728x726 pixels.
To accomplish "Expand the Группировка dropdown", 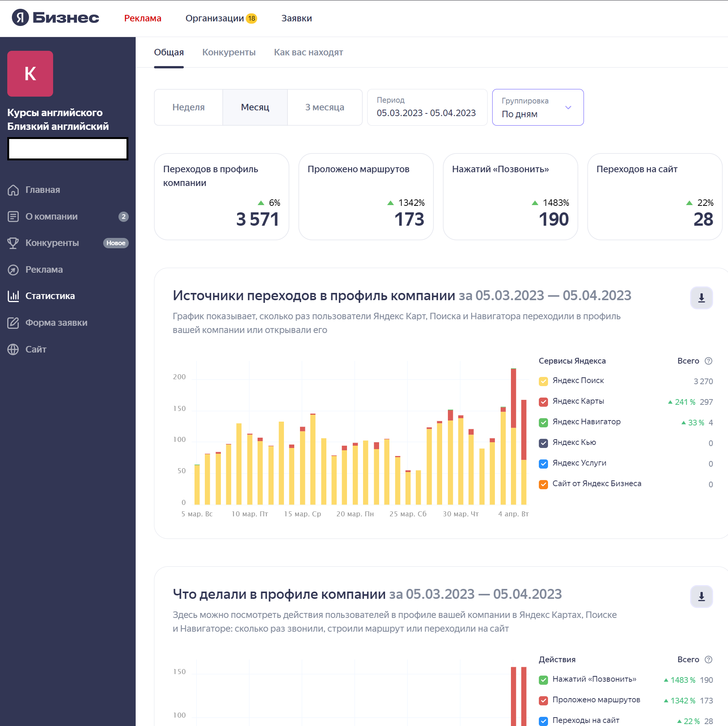I will [x=538, y=107].
